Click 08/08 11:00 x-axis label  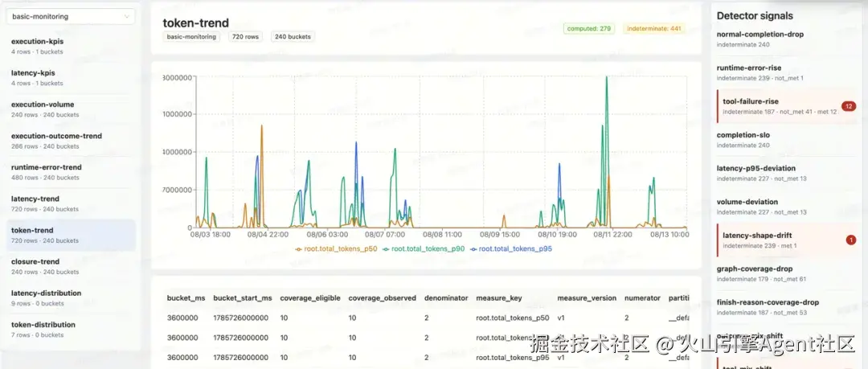[442, 235]
